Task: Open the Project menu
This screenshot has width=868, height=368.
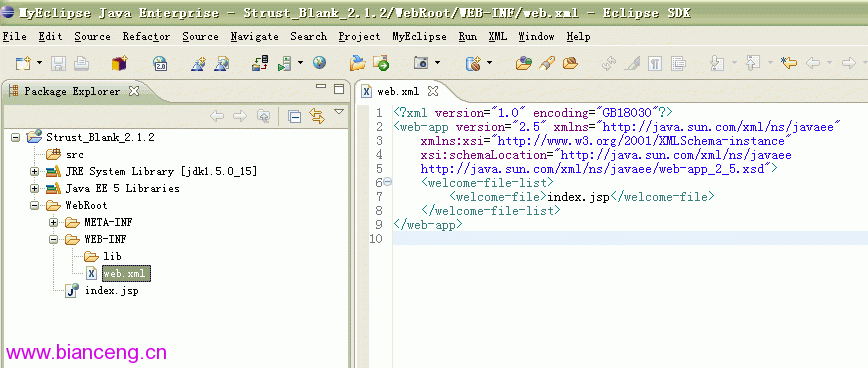Action: pos(359,37)
